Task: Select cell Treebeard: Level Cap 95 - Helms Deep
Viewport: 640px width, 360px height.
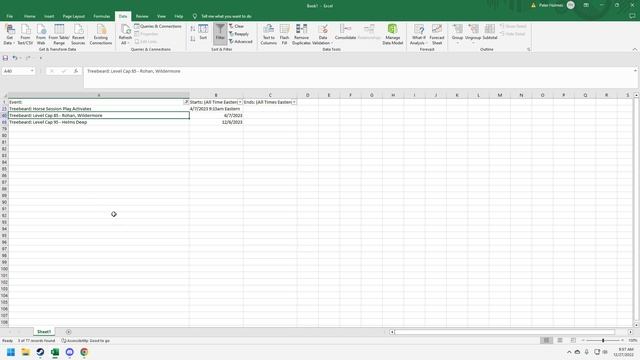Action: coord(98,122)
